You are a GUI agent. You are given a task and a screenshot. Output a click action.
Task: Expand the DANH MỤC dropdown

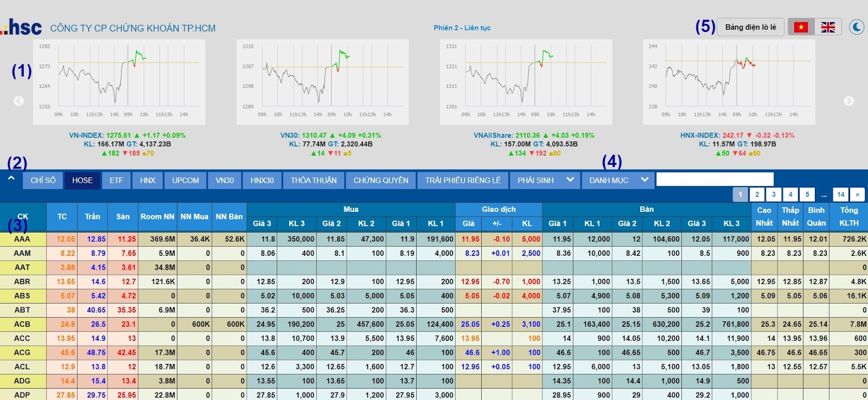coord(618,180)
